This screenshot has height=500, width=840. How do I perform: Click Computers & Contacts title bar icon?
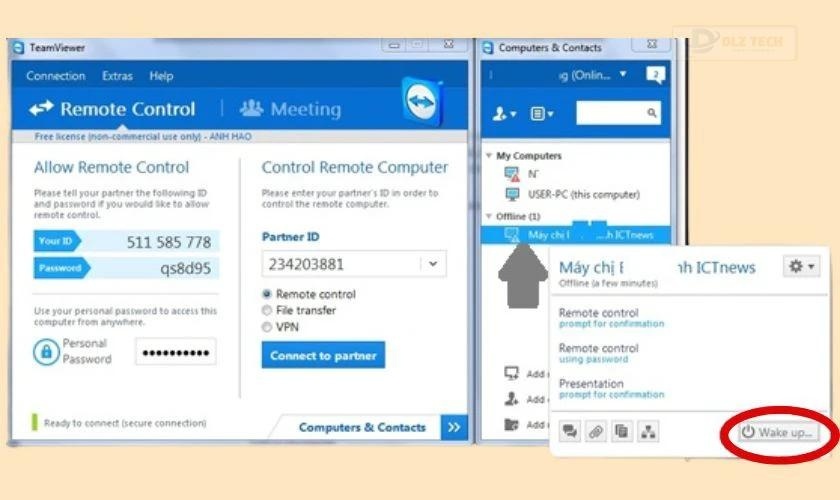(x=488, y=48)
